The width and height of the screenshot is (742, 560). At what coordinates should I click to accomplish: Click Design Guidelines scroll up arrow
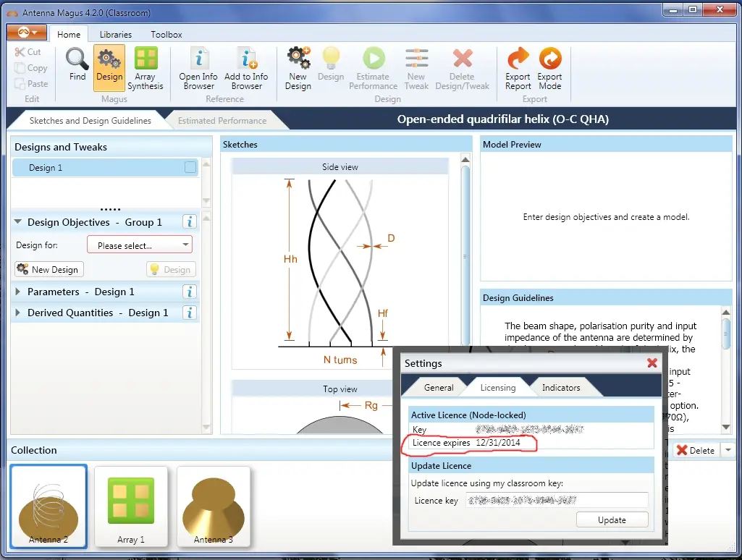[726, 312]
